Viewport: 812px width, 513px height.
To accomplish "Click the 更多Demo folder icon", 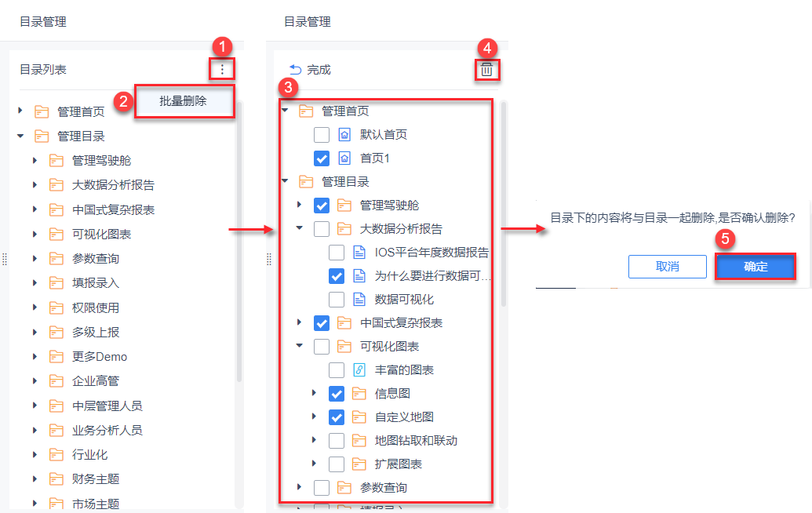I will point(56,357).
